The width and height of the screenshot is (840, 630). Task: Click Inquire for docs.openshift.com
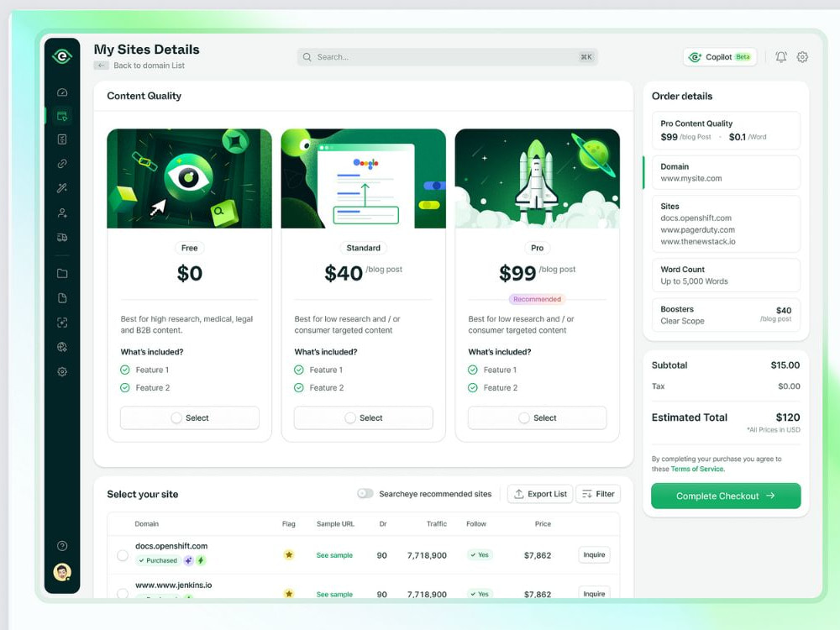point(594,555)
